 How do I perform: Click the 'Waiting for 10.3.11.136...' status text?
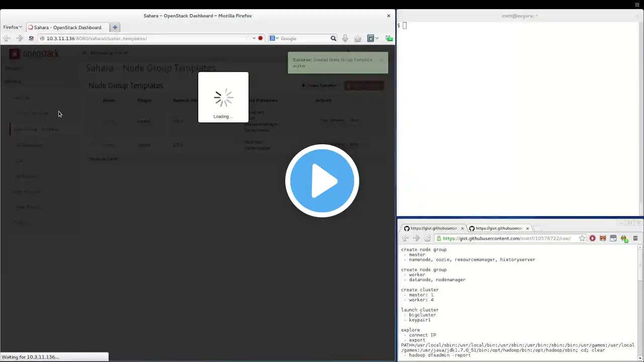point(30,357)
